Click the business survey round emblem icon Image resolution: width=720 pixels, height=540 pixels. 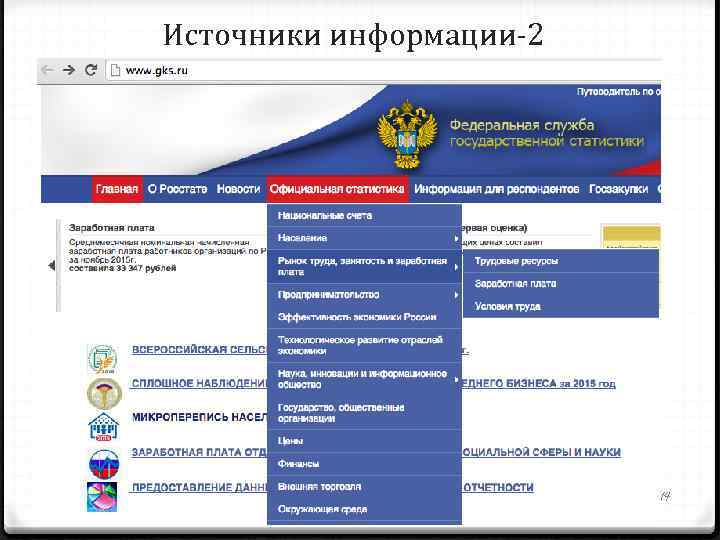104,394
